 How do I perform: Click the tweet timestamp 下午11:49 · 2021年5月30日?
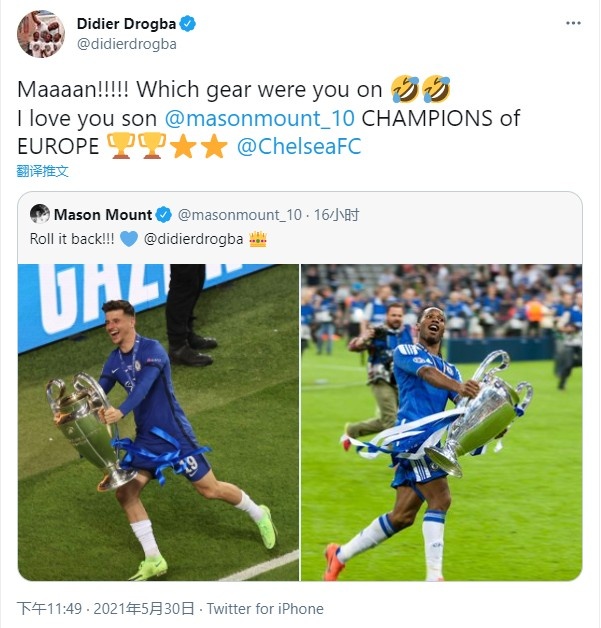[108, 609]
